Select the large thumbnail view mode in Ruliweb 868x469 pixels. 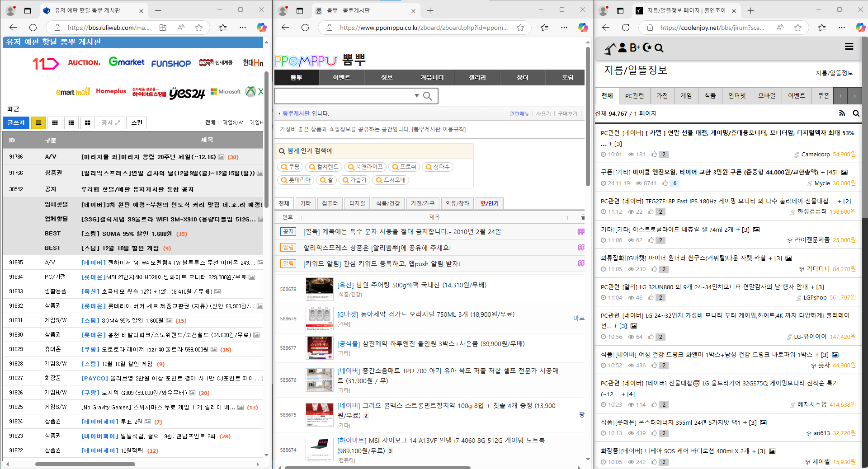click(x=87, y=122)
